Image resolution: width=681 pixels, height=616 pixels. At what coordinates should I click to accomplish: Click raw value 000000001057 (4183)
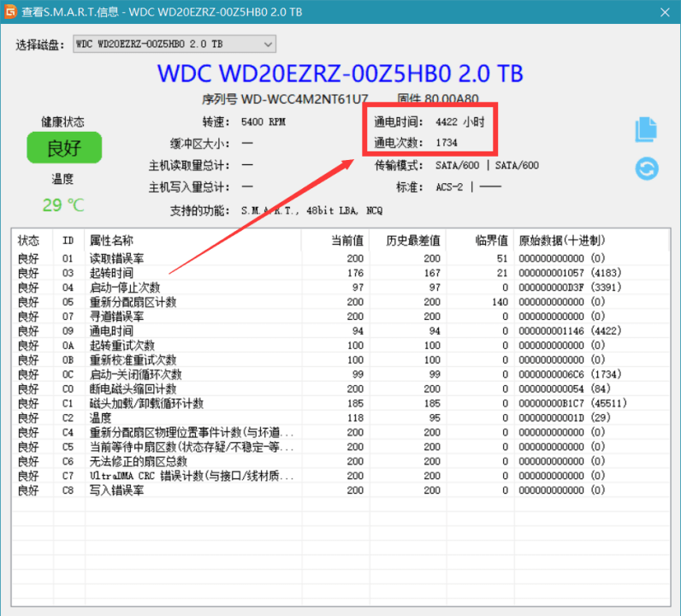pyautogui.click(x=570, y=273)
